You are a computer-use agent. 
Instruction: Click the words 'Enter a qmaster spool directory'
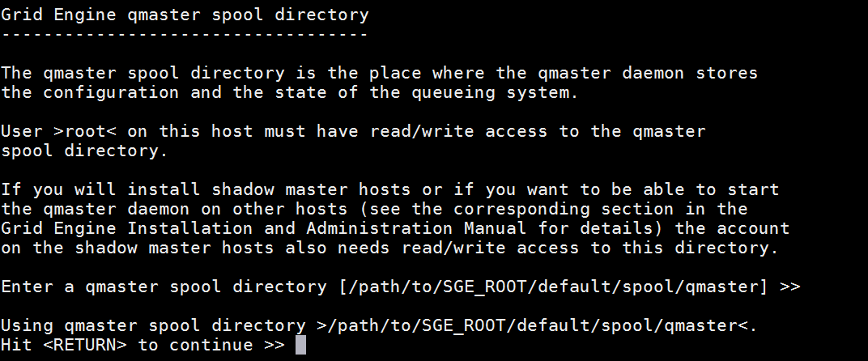click(x=164, y=287)
